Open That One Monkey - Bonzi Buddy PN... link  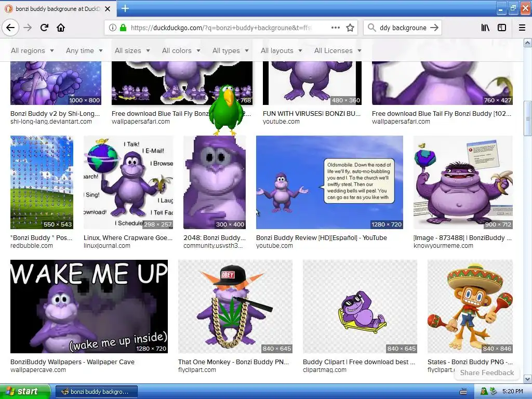click(x=233, y=362)
